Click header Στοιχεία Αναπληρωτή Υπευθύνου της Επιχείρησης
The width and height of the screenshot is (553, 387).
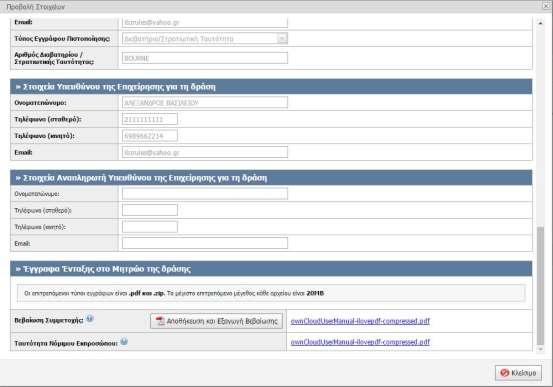pos(271,178)
